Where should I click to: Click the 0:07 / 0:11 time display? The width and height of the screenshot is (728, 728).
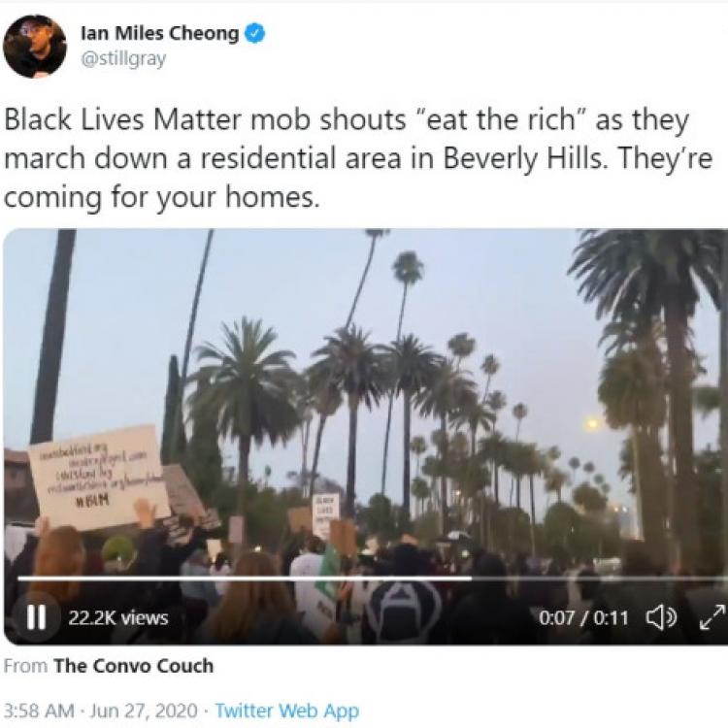[x=583, y=618]
